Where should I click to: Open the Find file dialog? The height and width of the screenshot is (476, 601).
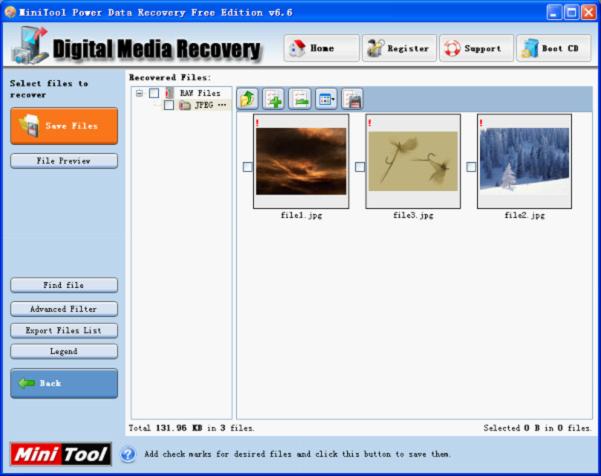(64, 285)
